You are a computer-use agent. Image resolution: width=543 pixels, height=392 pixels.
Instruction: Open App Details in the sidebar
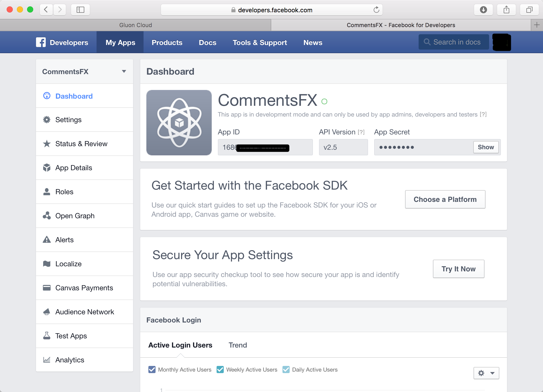(x=85, y=168)
